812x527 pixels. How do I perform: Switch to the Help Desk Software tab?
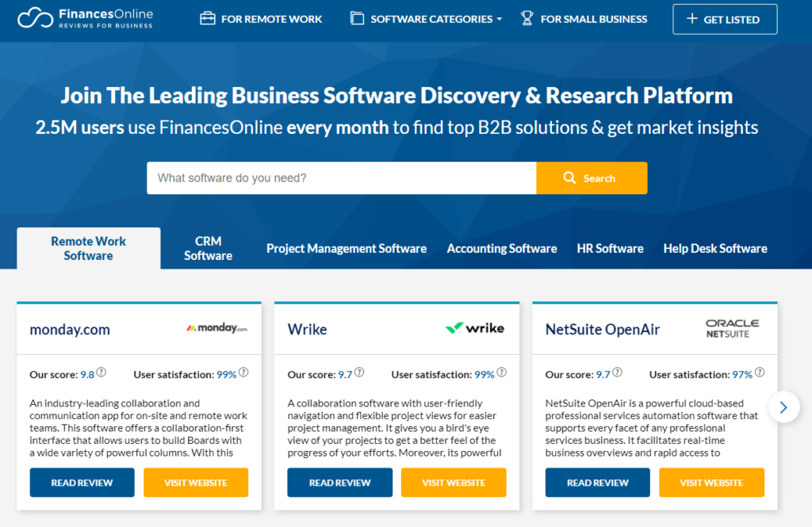click(x=714, y=249)
